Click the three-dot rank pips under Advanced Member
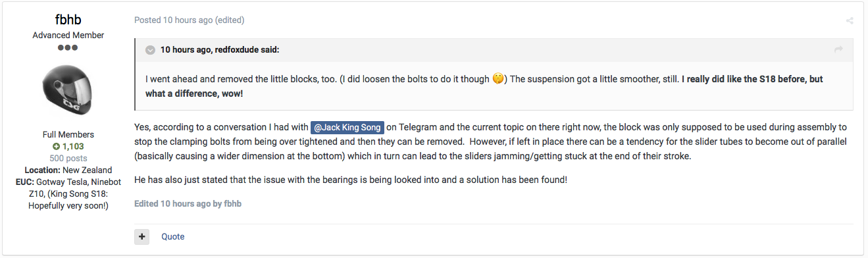 [68, 47]
